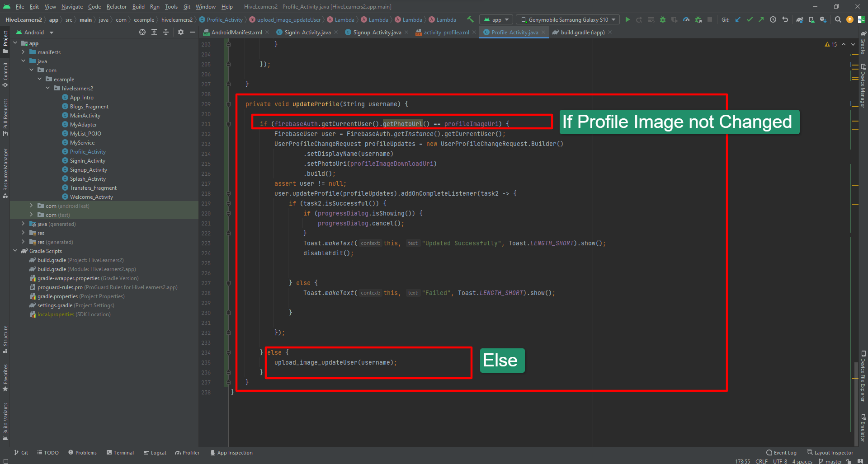Open the Problems tool window

[83, 452]
